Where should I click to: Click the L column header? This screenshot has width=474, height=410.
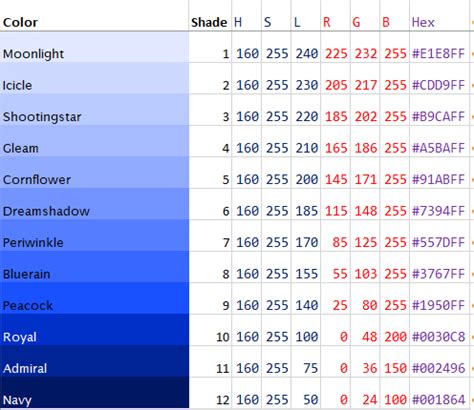306,16
